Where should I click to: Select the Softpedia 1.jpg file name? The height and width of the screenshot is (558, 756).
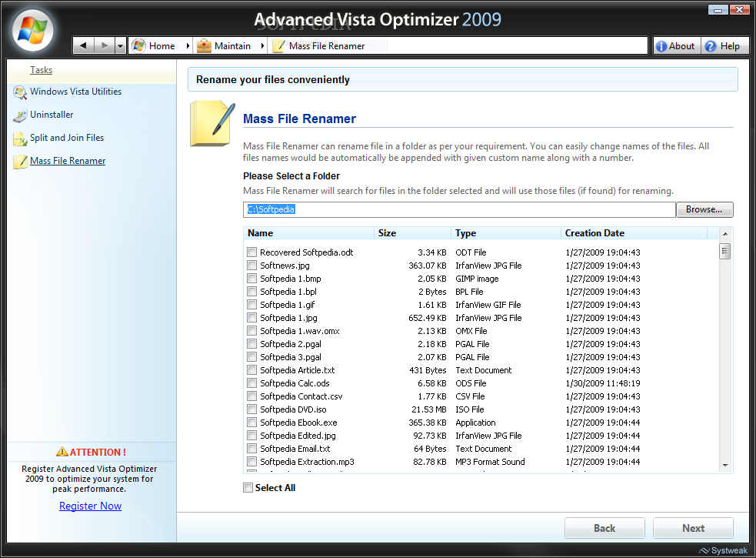289,318
